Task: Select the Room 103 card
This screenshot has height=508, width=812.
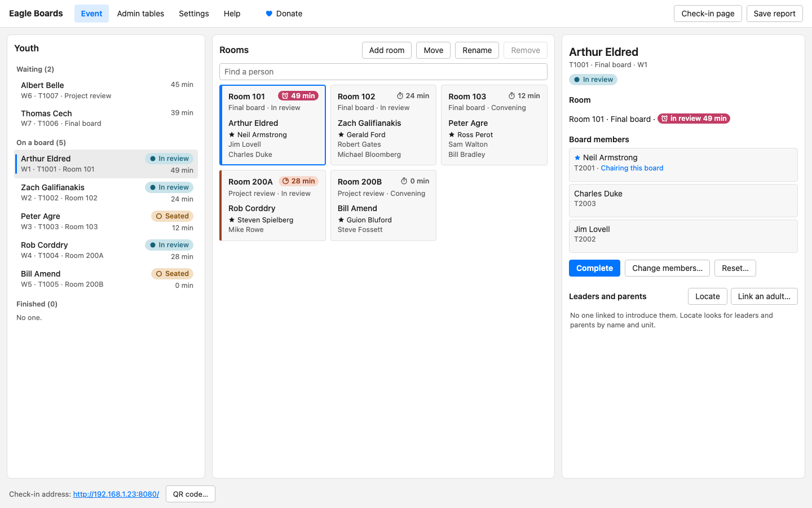Action: [494, 125]
